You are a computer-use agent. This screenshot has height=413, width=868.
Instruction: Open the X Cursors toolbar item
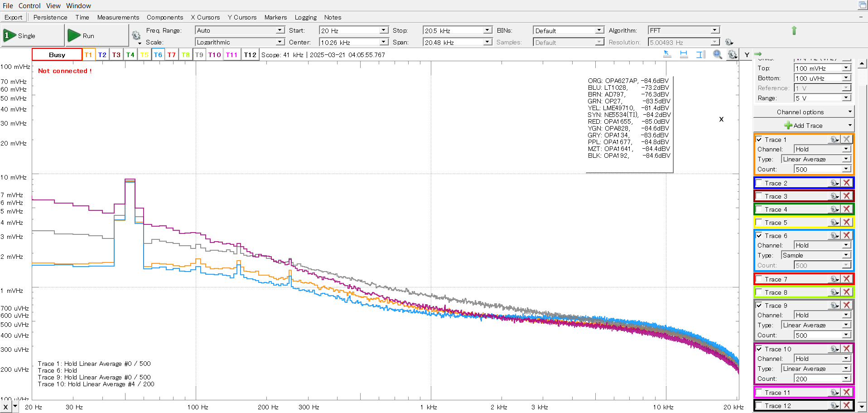(205, 17)
